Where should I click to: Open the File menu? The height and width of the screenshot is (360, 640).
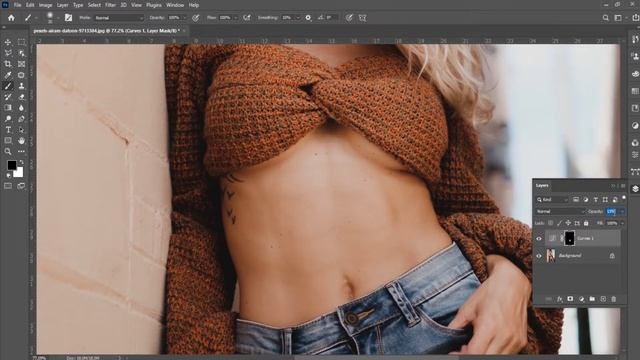click(x=18, y=5)
